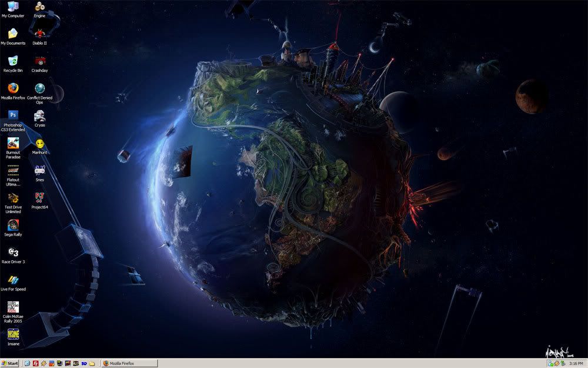The image size is (588, 368).
Task: Click the system tray clock
Action: click(576, 363)
